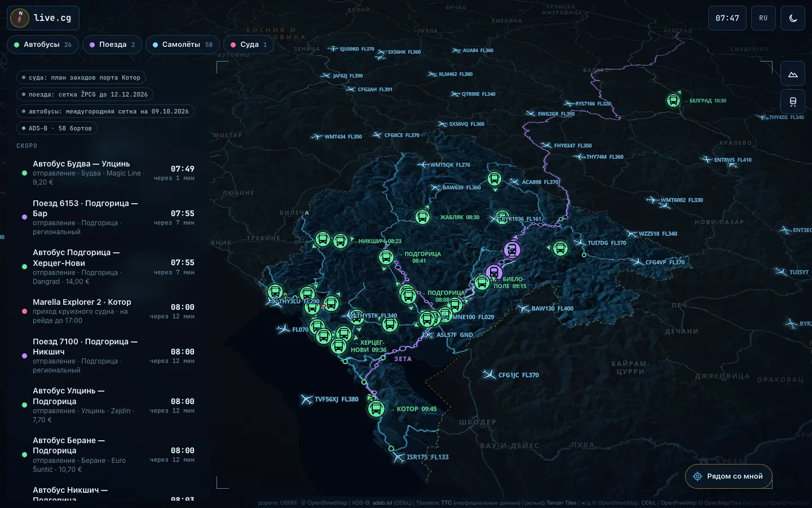812x508 pixels.
Task: Click the bus marker labeled Жабляк 08:30
Action: coord(422,217)
